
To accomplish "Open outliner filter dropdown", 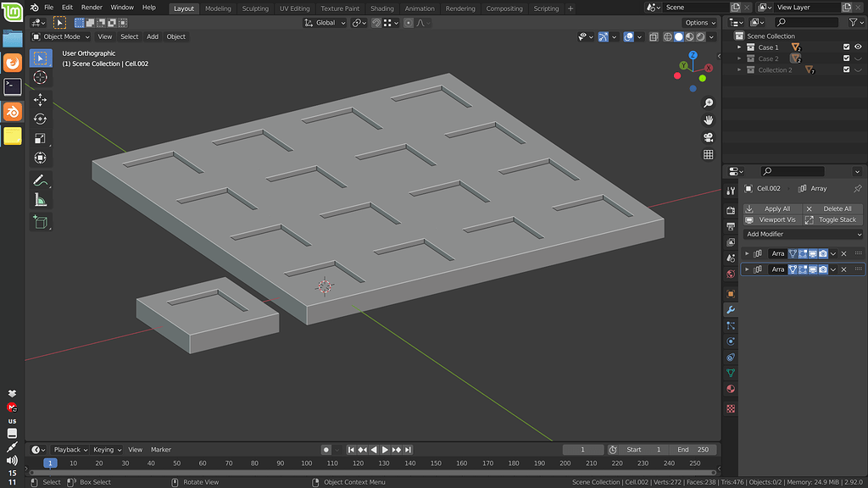I will click(x=856, y=22).
